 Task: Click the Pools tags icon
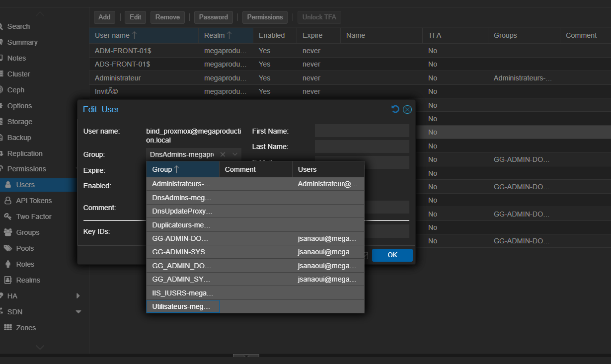[7, 248]
